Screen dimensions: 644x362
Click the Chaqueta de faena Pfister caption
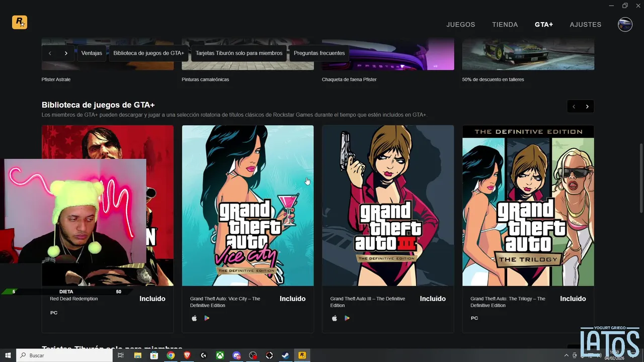(349, 79)
